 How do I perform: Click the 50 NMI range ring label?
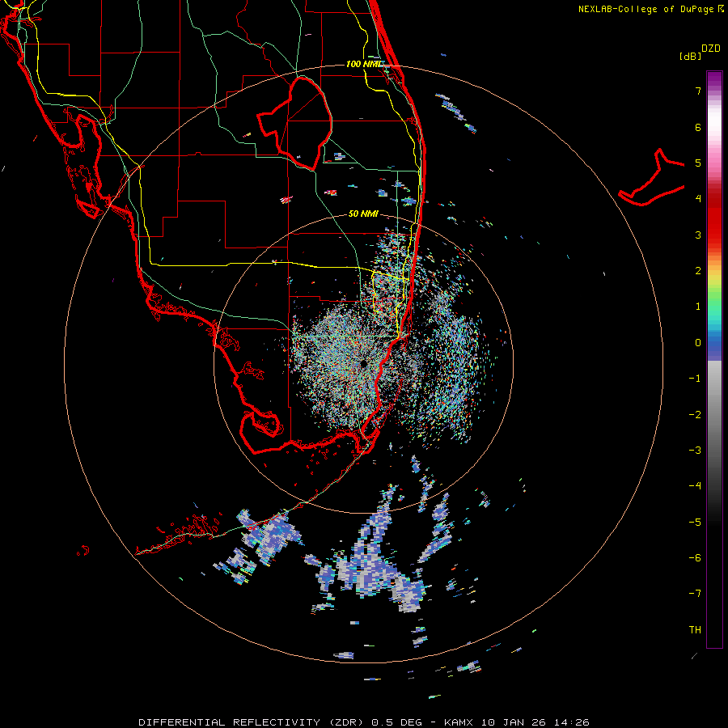coord(363,214)
